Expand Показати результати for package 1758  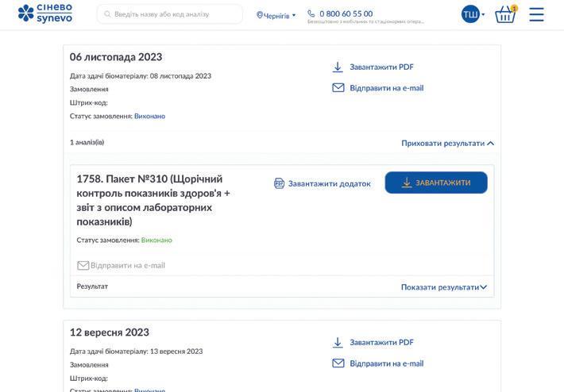pyautogui.click(x=443, y=287)
